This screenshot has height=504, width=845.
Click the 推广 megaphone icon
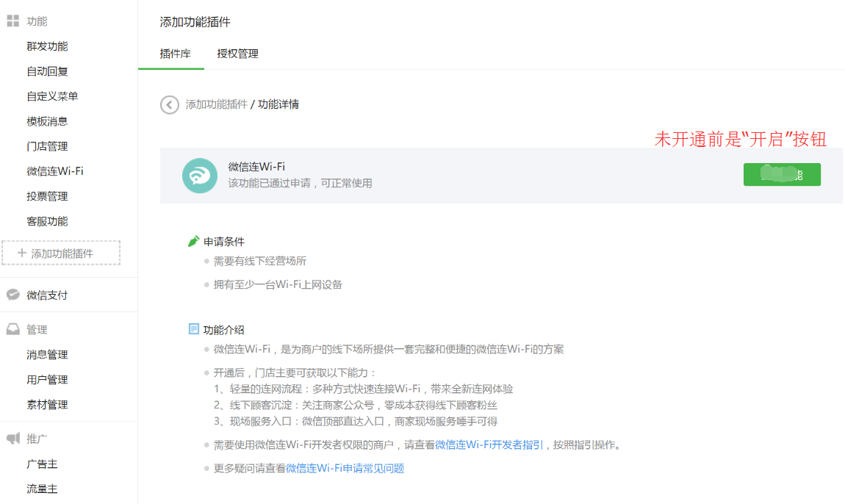pyautogui.click(x=12, y=439)
